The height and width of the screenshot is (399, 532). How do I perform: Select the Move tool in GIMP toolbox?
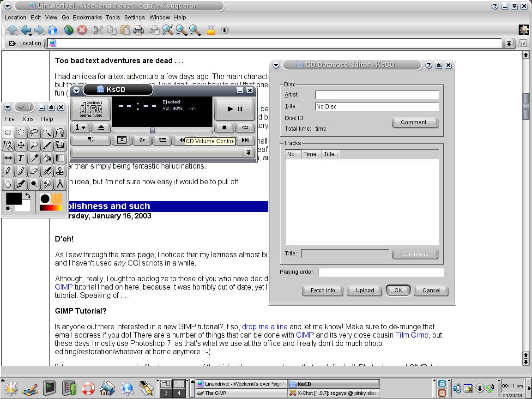pos(21,145)
